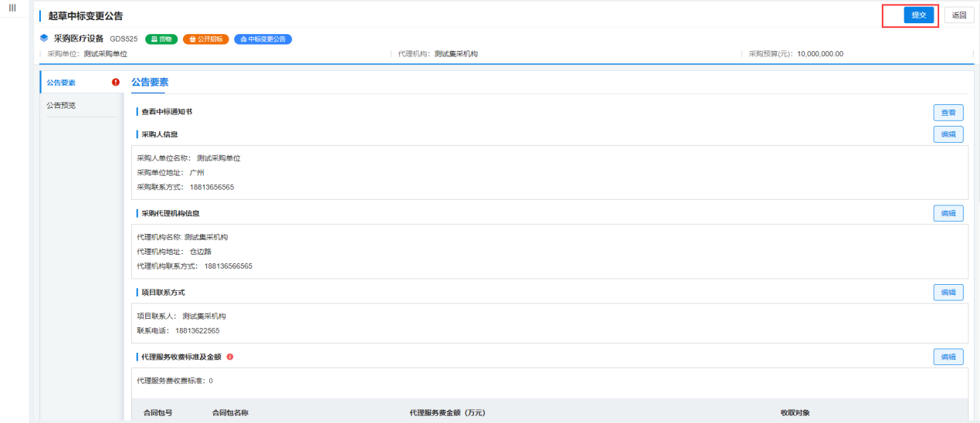Viewport: 980px width, 423px height.
Task: Click the sidebar collapse icon at top left
Action: click(x=12, y=8)
